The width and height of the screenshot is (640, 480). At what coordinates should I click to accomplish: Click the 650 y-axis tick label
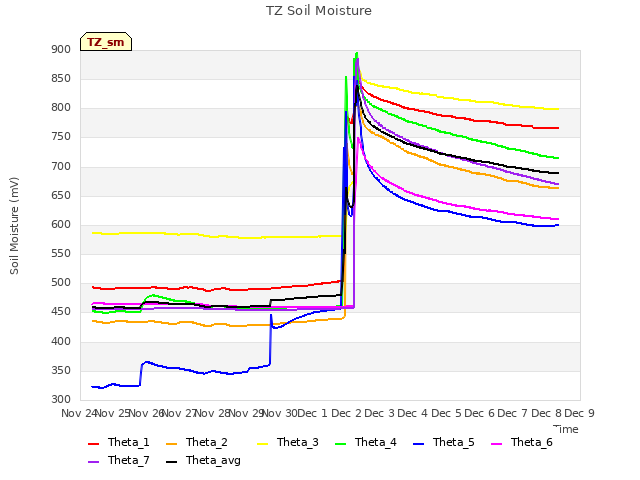61,195
